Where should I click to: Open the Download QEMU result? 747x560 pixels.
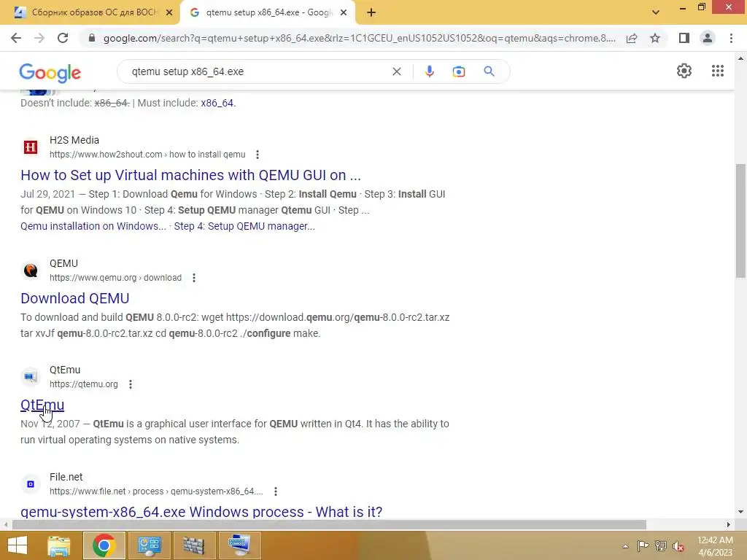[75, 298]
